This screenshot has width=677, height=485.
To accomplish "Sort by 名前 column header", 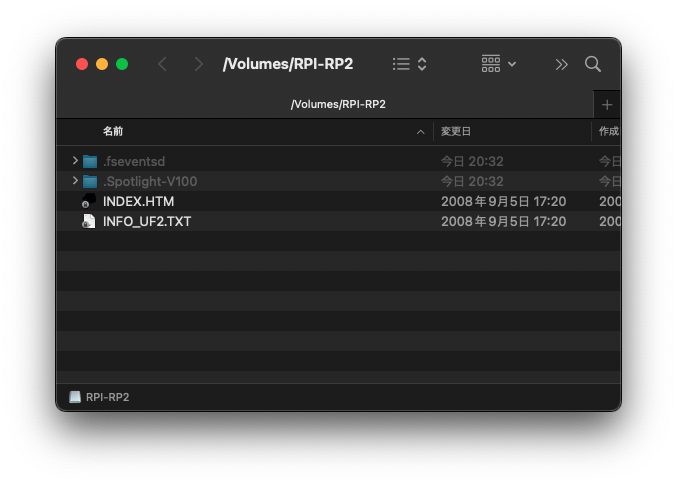I will click(113, 131).
